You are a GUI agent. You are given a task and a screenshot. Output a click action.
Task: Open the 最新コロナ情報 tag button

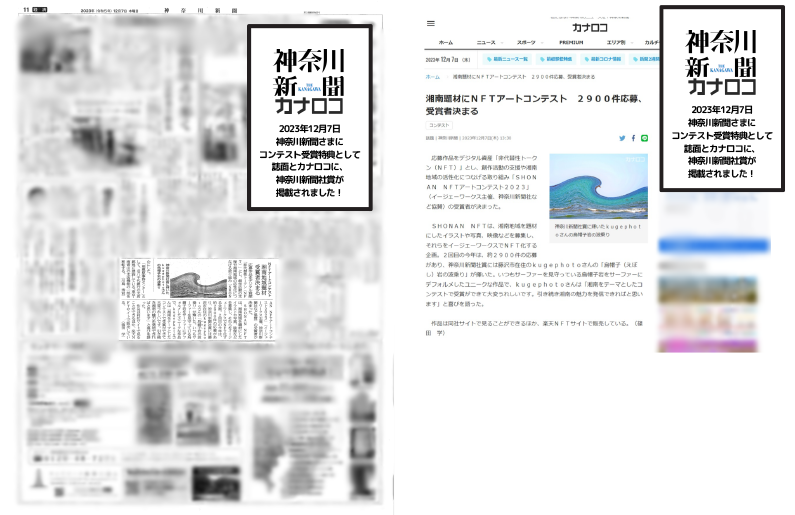pos(602,59)
